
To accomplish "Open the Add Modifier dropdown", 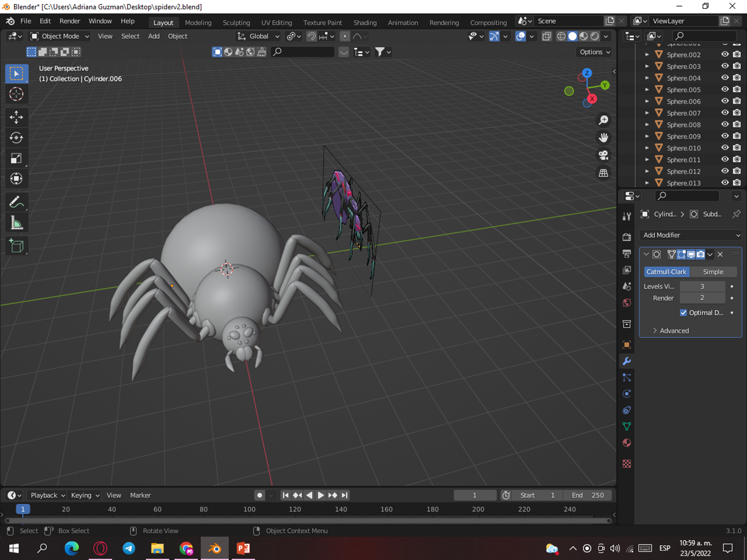I will point(691,235).
